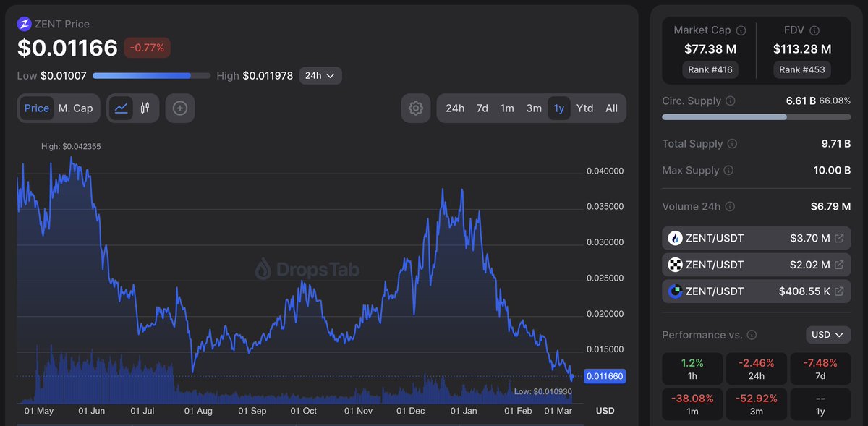868x426 pixels.
Task: Open external link for $3.70 M ZENT/USDT pair
Action: click(839, 238)
